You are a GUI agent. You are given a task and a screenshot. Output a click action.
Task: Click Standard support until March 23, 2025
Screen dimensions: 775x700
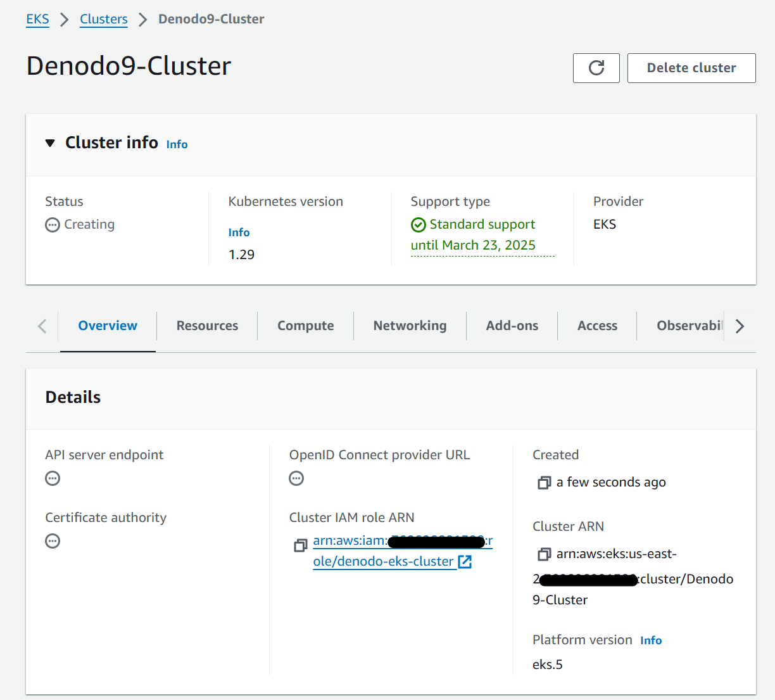pos(482,235)
